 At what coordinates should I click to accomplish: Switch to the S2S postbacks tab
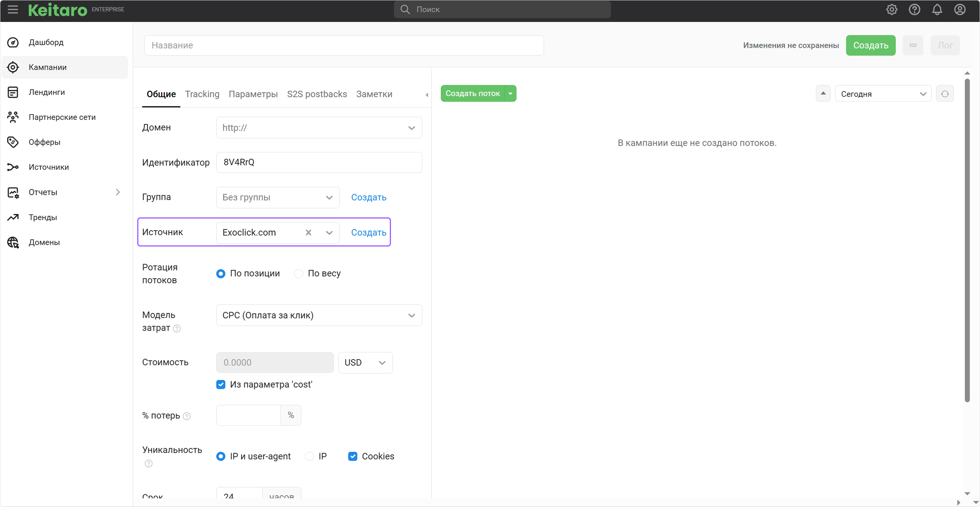(317, 94)
